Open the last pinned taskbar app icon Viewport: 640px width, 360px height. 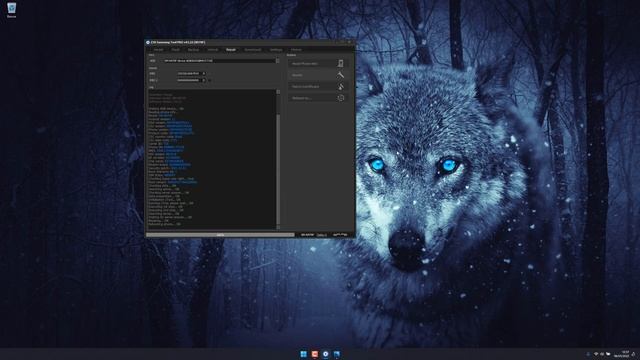click(x=337, y=354)
